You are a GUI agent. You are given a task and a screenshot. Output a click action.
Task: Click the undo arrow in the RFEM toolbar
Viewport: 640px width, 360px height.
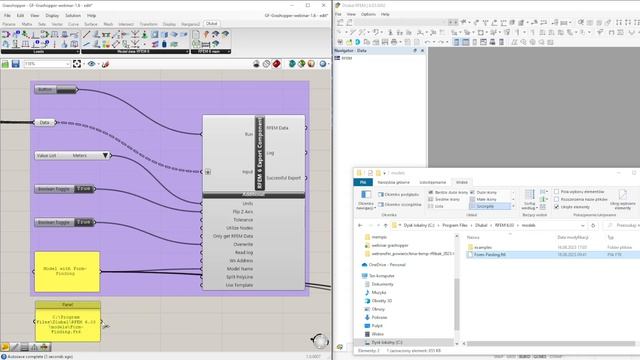tap(427, 42)
